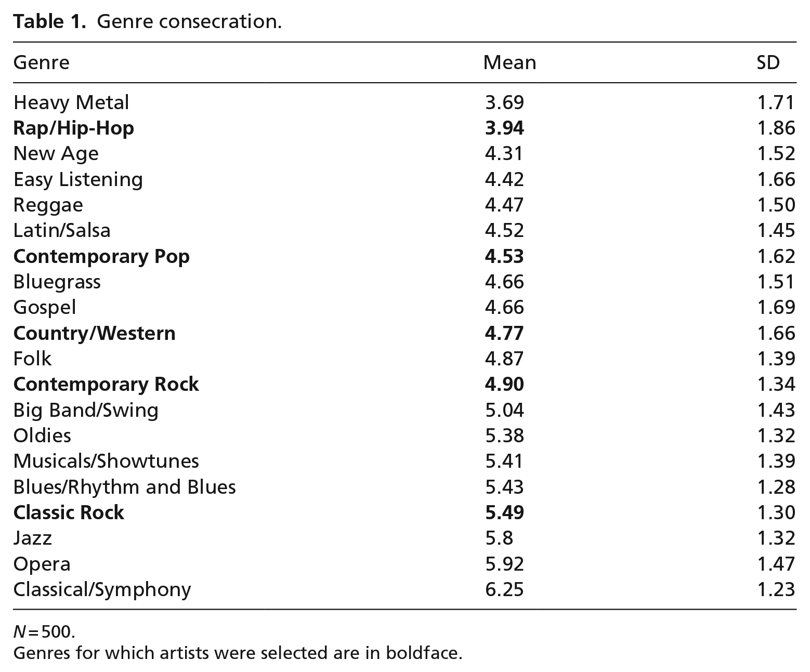
Task: Select the Reggae mean value 4.47
Action: click(x=504, y=205)
